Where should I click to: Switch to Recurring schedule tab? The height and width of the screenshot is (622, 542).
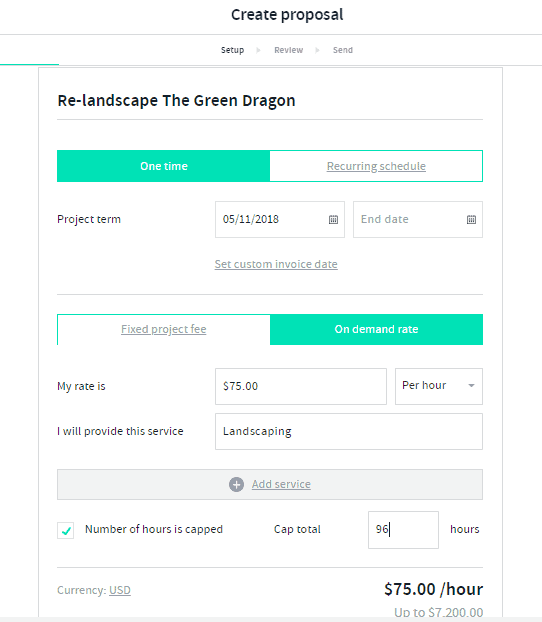[376, 166]
